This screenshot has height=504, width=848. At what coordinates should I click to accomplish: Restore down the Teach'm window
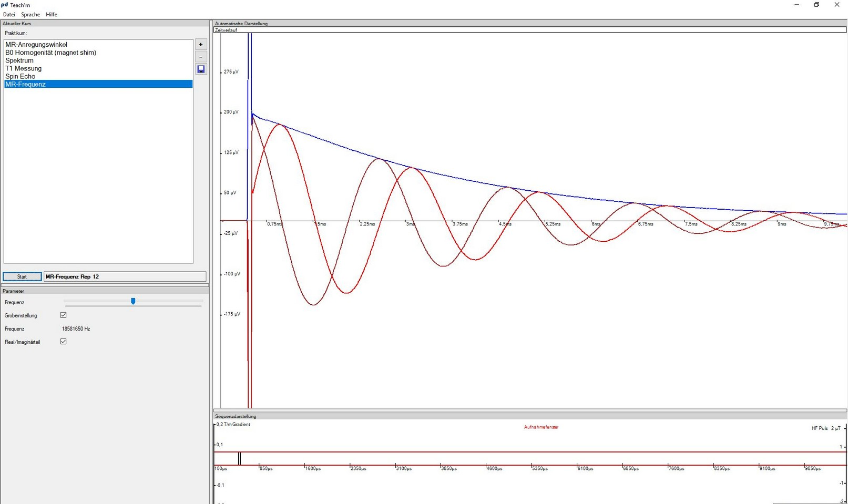click(816, 5)
